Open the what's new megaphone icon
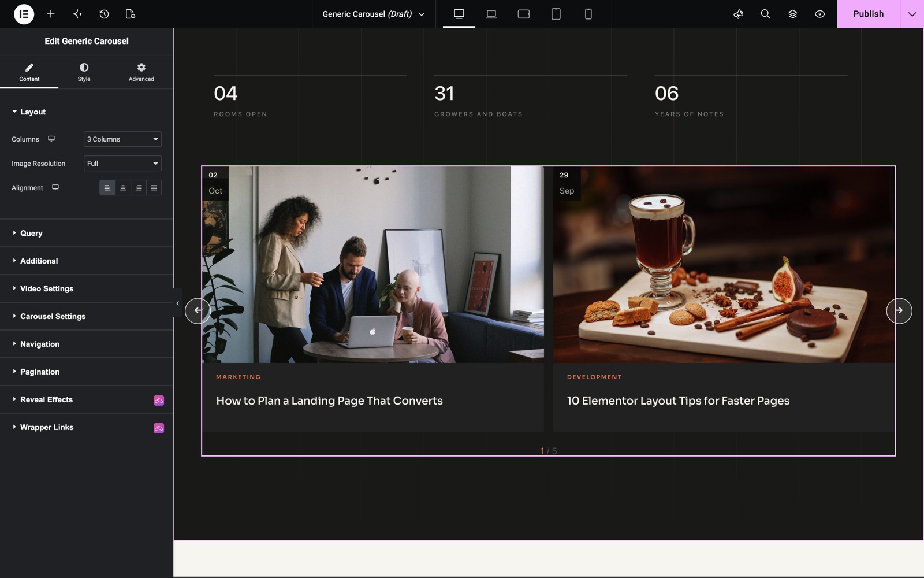This screenshot has height=578, width=924. (x=738, y=14)
